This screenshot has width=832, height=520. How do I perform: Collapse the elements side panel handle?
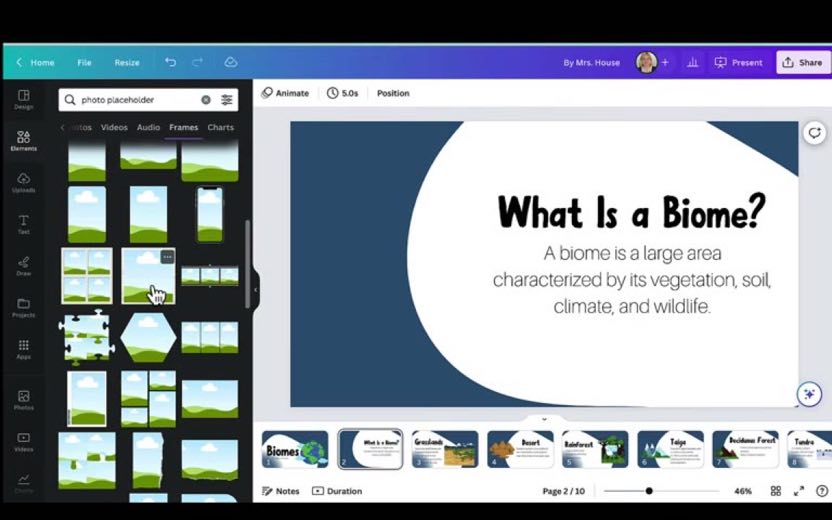255,290
